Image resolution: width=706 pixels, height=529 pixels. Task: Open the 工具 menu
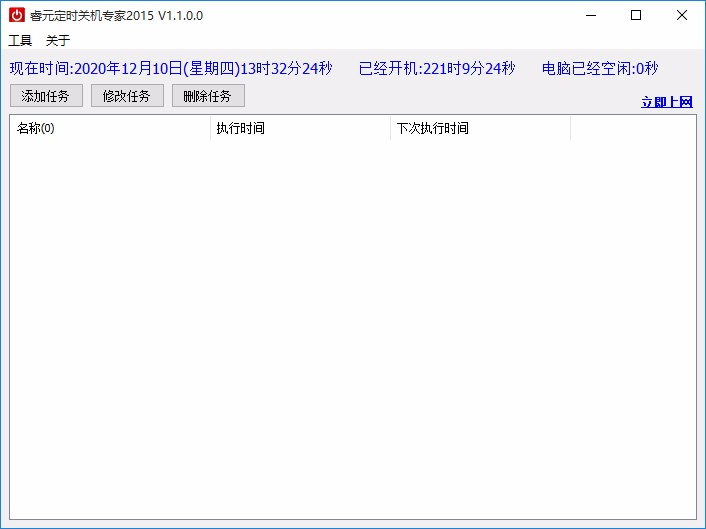pos(20,41)
